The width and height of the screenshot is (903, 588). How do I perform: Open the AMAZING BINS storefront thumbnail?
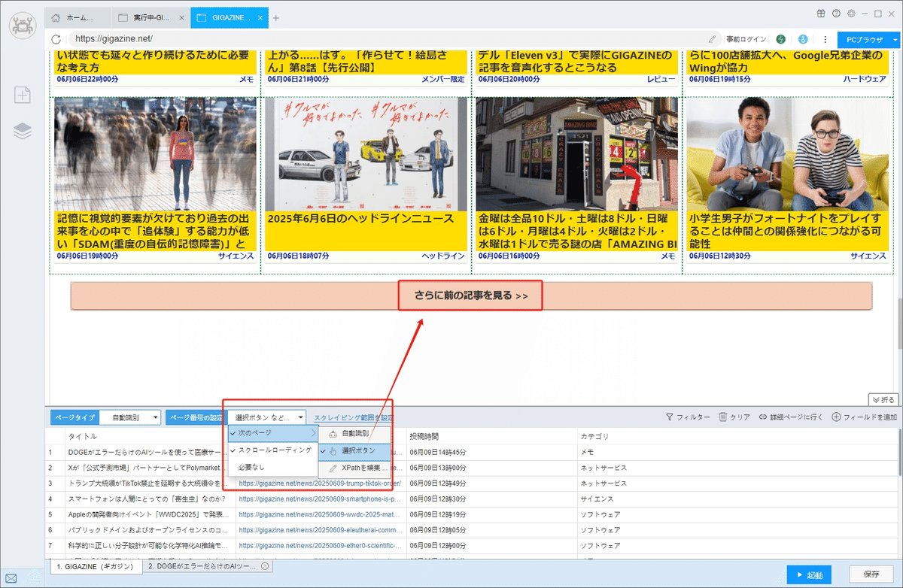577,153
